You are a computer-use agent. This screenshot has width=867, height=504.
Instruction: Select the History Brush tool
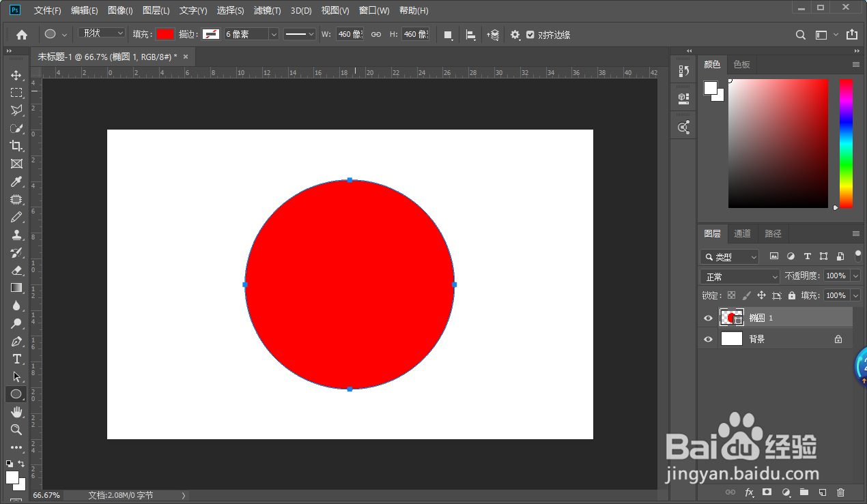[x=16, y=252]
